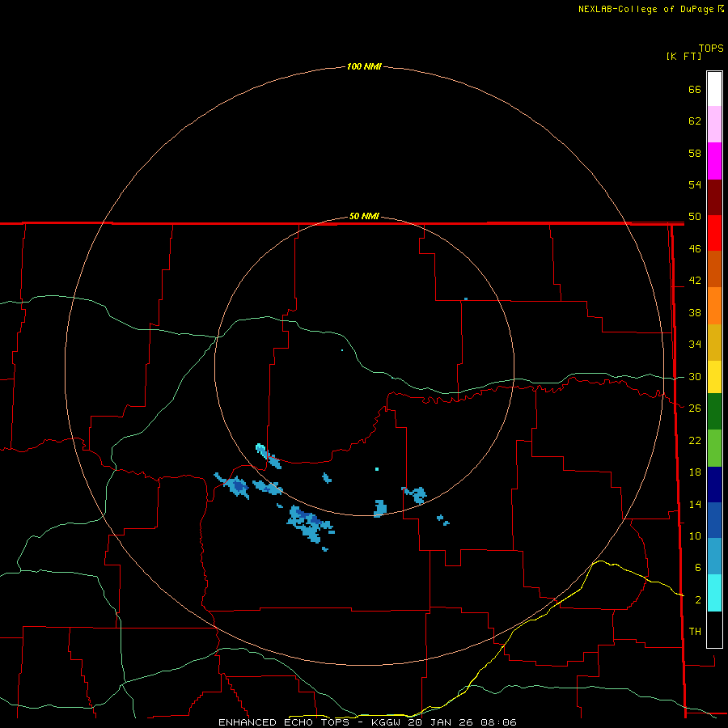Click the light pink 62 kft legend swatch
This screenshot has height=728, width=728.
pos(714,125)
